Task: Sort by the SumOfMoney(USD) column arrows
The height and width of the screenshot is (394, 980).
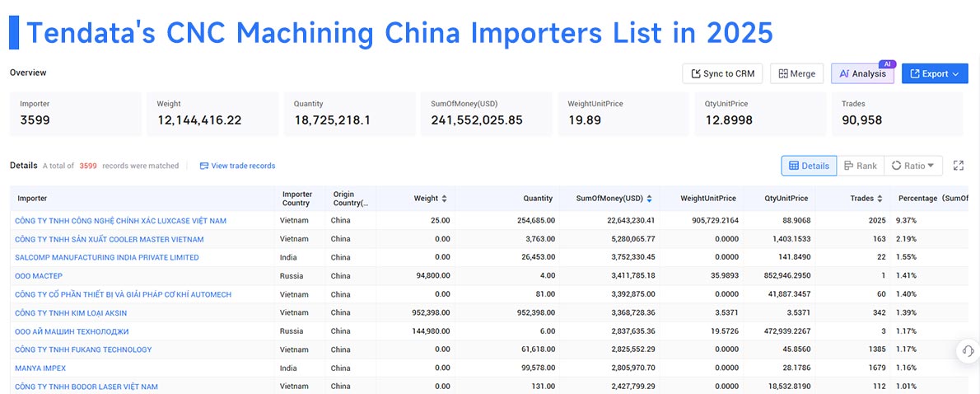Action: [650, 199]
